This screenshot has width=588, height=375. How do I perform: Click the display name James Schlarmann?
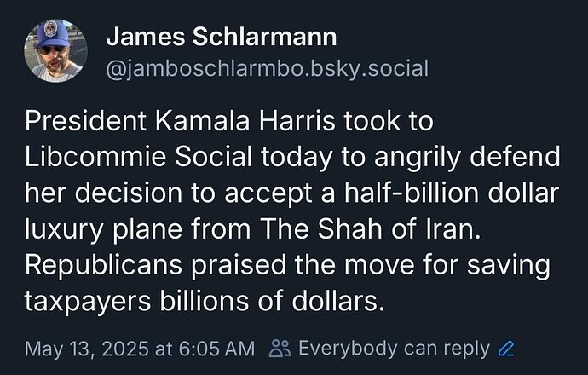click(x=222, y=37)
